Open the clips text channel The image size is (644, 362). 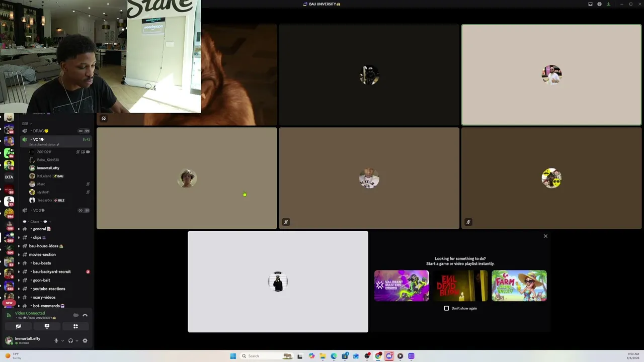[x=55, y=237]
